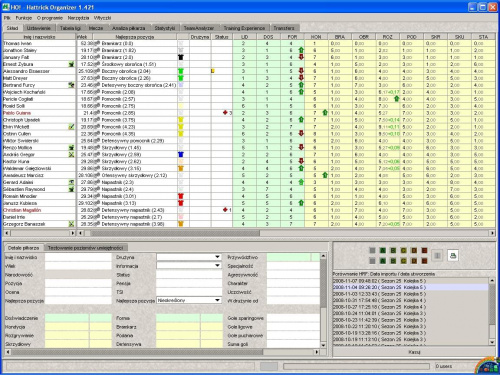Toggle group D filter in the upper row
This screenshot has width=500, height=375.
pos(414,250)
